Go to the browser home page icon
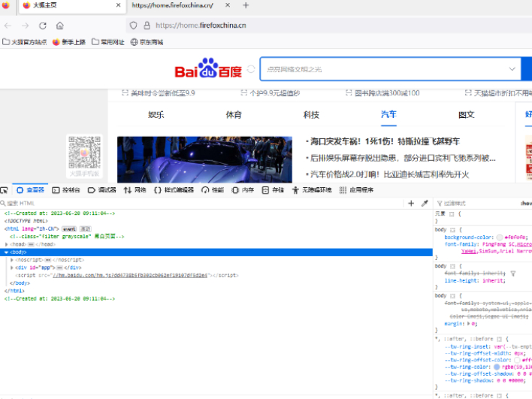 click(x=60, y=26)
